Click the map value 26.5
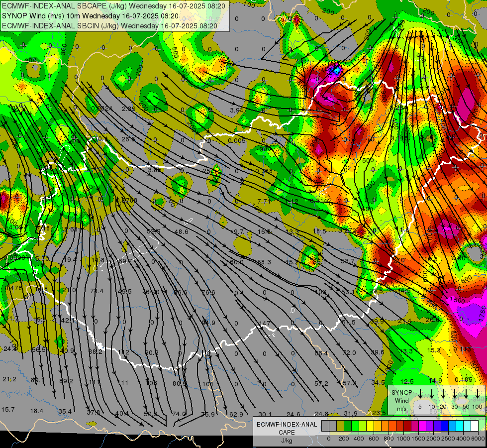487x448 pixels. 128,139
